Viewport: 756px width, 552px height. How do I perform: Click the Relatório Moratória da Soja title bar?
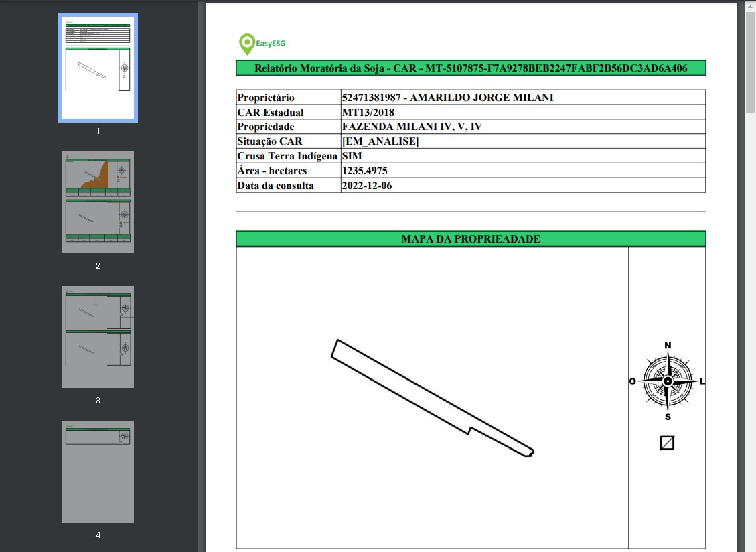click(471, 68)
